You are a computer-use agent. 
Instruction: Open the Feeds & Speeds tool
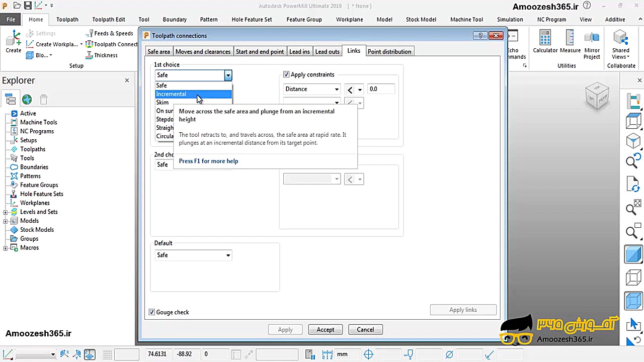(x=109, y=33)
